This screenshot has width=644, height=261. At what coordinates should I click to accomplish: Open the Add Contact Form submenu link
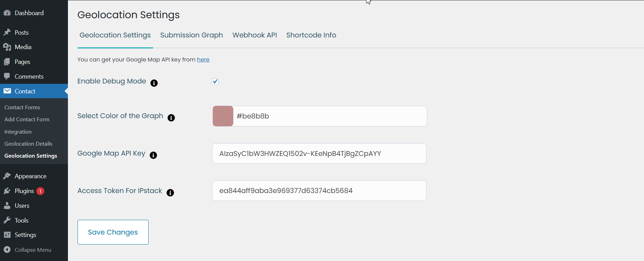click(27, 120)
